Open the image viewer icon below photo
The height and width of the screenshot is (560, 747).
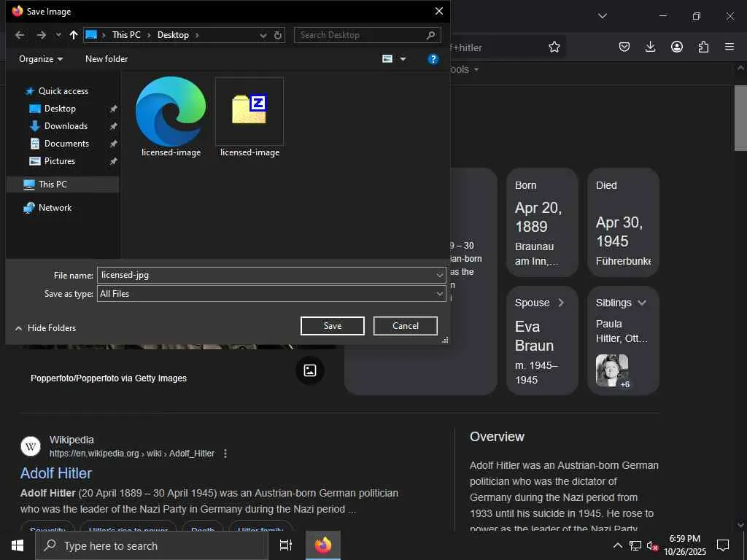pos(310,370)
